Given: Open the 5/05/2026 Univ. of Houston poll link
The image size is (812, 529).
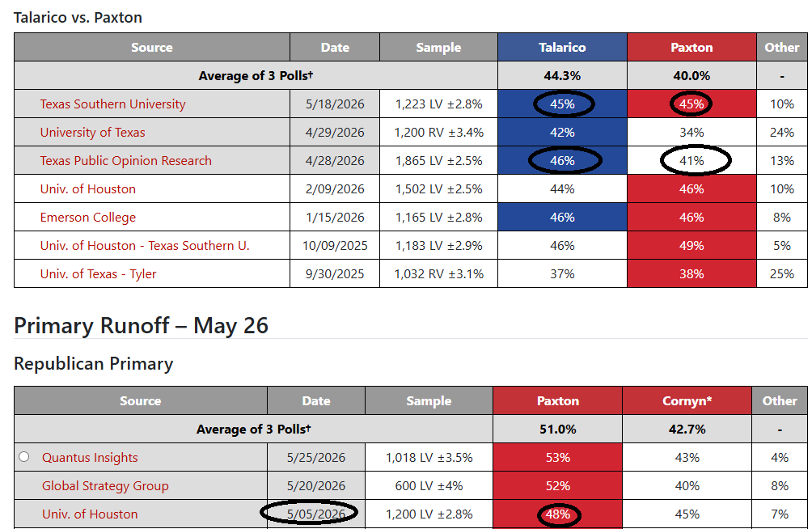Looking at the screenshot, I should pos(90,514).
